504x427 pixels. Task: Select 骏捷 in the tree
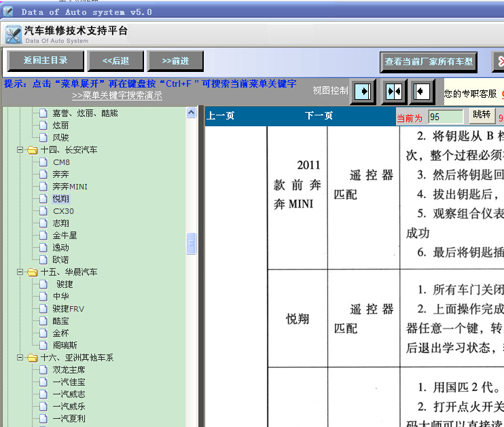click(65, 284)
